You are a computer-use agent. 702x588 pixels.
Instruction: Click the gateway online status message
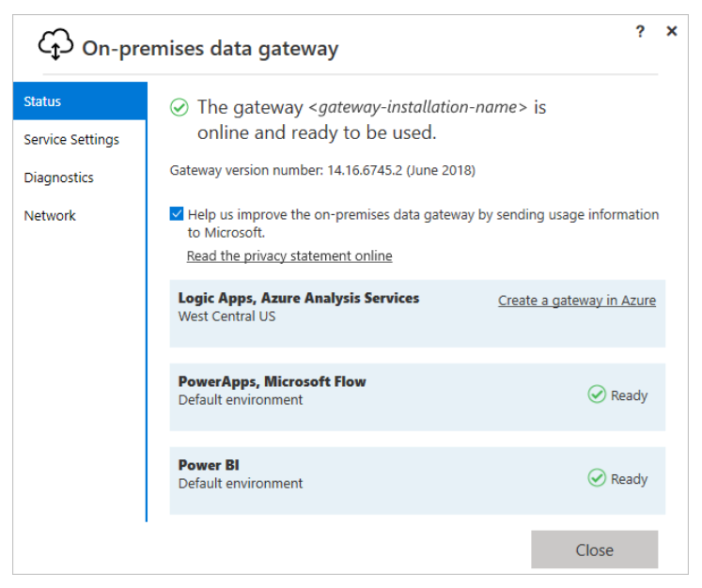click(371, 120)
